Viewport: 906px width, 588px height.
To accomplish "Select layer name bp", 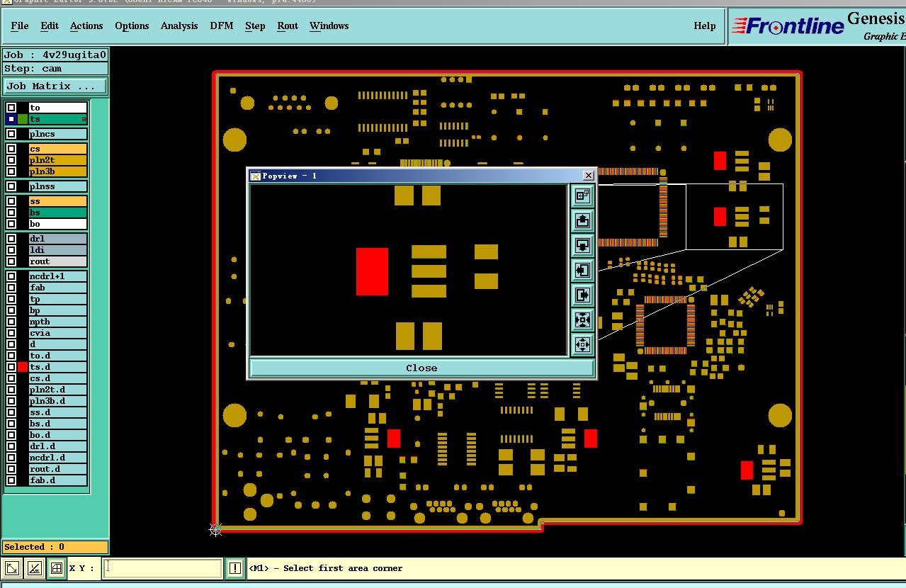I will [58, 310].
